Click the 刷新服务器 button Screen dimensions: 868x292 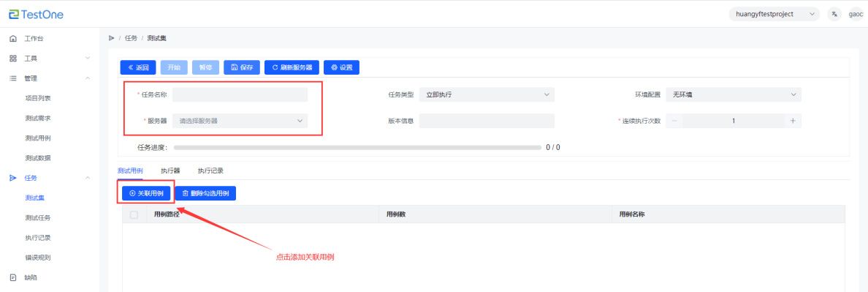pos(292,67)
